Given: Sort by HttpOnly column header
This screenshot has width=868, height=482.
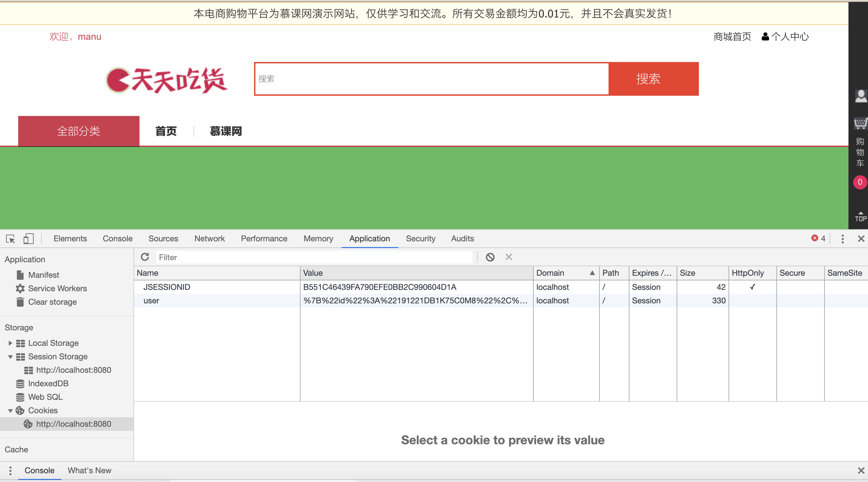Looking at the screenshot, I should click(x=752, y=273).
